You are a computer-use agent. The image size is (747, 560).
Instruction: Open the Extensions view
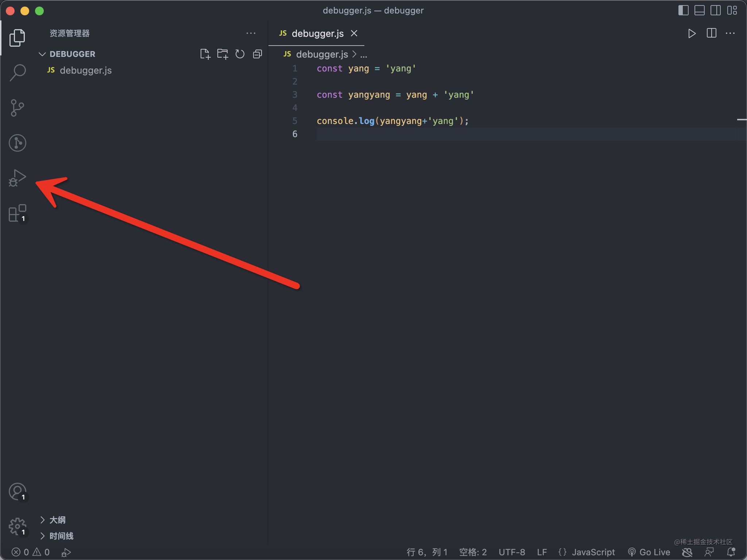[x=17, y=213]
